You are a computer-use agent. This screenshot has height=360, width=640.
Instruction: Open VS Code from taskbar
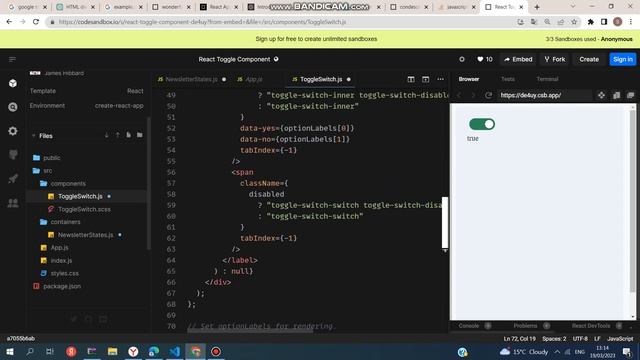pos(175,351)
